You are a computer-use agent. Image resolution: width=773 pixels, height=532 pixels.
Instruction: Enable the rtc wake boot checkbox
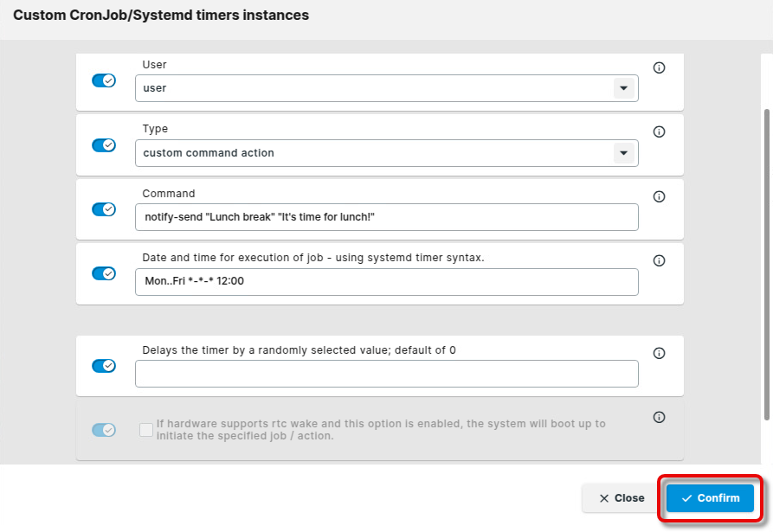coord(146,430)
